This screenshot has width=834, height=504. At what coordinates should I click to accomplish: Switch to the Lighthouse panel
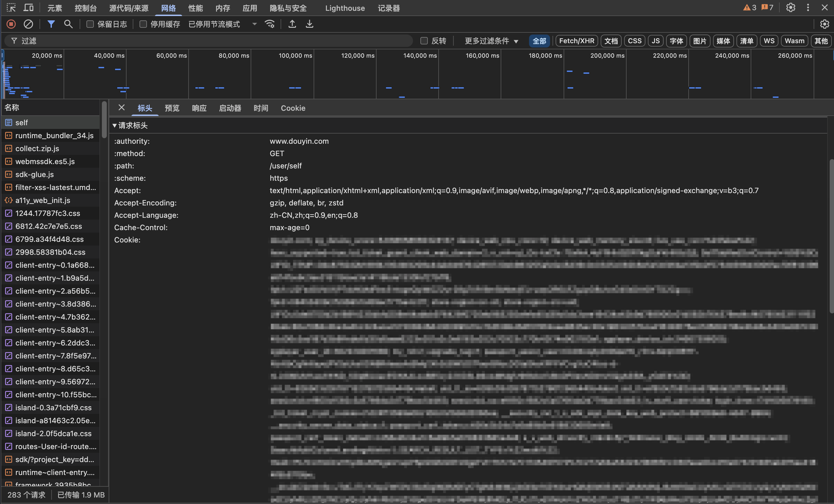click(x=344, y=8)
